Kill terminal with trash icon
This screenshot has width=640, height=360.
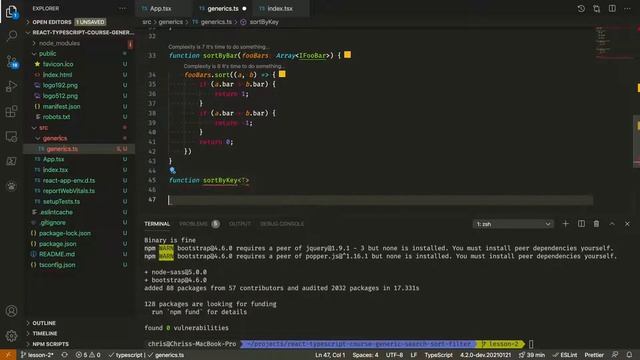coord(596,224)
